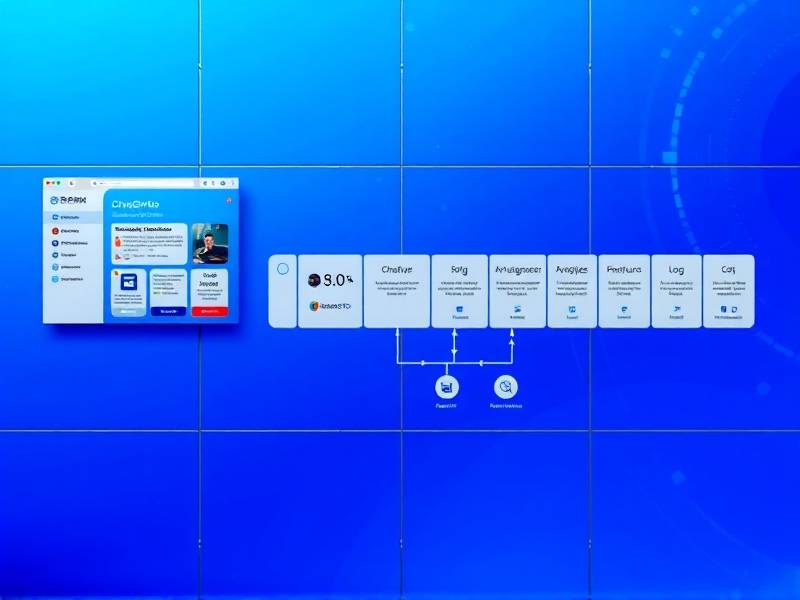
Task: Click the light blue button under the image card
Action: (x=127, y=311)
